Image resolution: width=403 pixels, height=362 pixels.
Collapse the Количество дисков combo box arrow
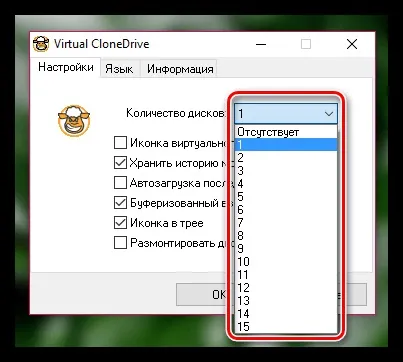[x=329, y=114]
